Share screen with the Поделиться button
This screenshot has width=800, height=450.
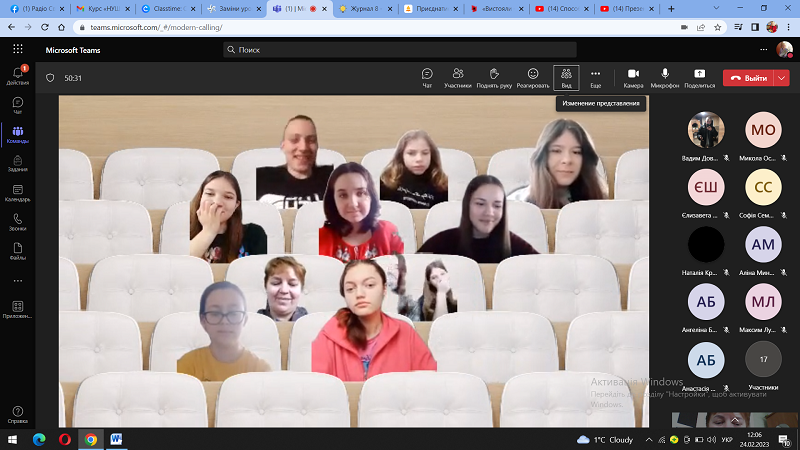click(699, 77)
